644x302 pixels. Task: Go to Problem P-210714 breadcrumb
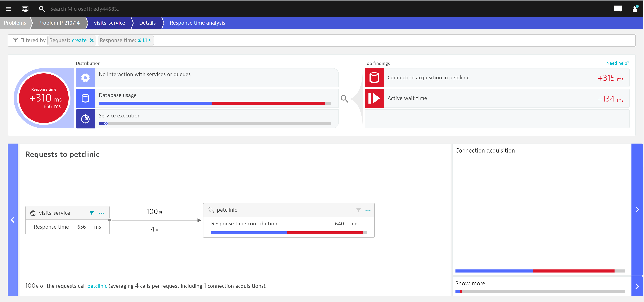[59, 23]
